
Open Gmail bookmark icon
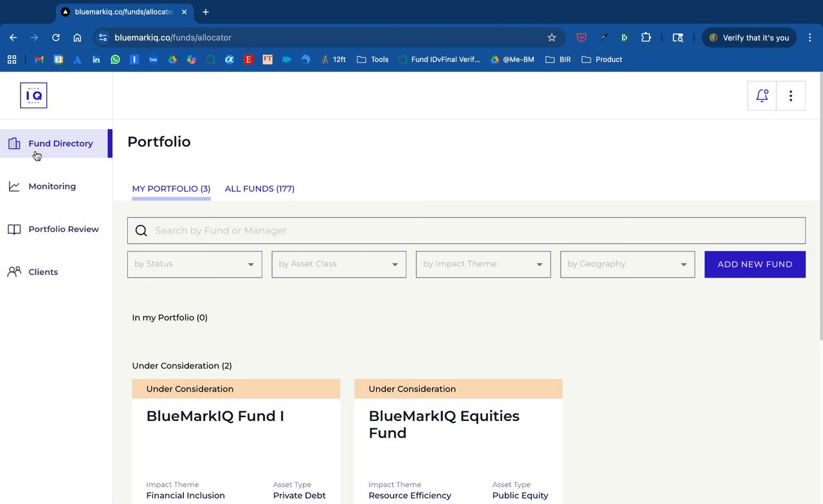click(x=39, y=59)
